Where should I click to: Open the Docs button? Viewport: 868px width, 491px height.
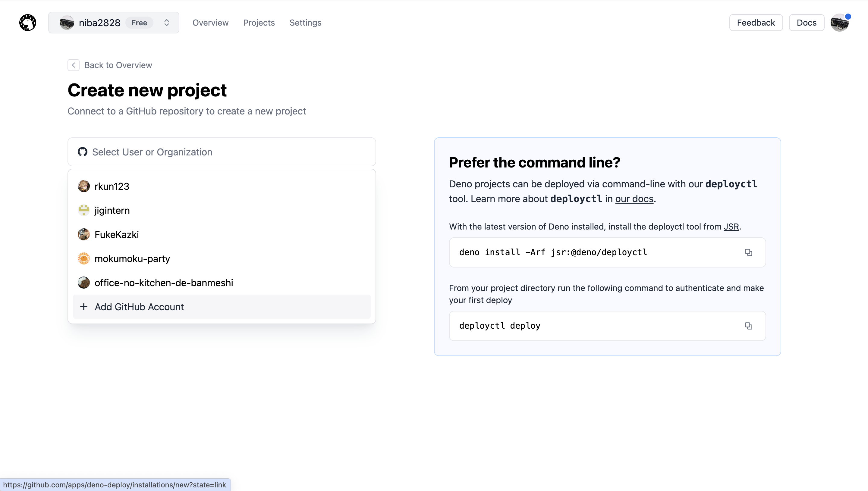coord(806,23)
